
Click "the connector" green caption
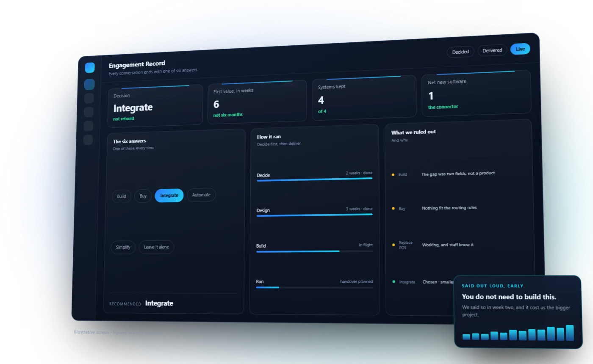coord(443,107)
